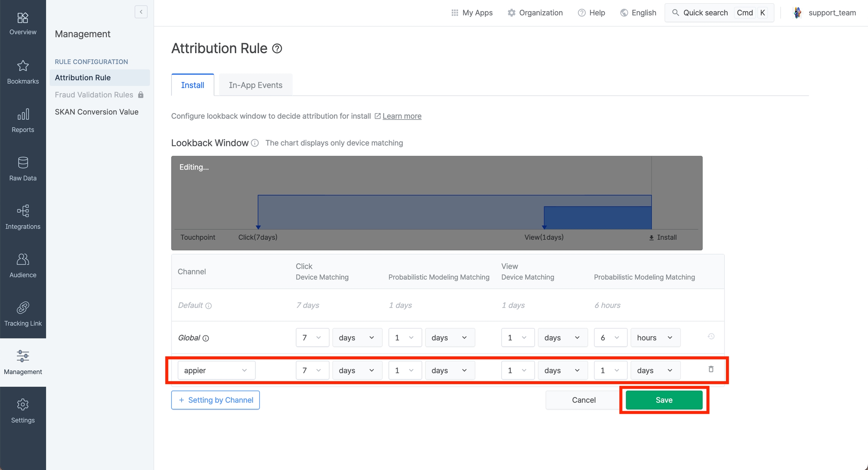Switch to the In-App Events tab
Screen dimensions: 868x470
pos(255,85)
